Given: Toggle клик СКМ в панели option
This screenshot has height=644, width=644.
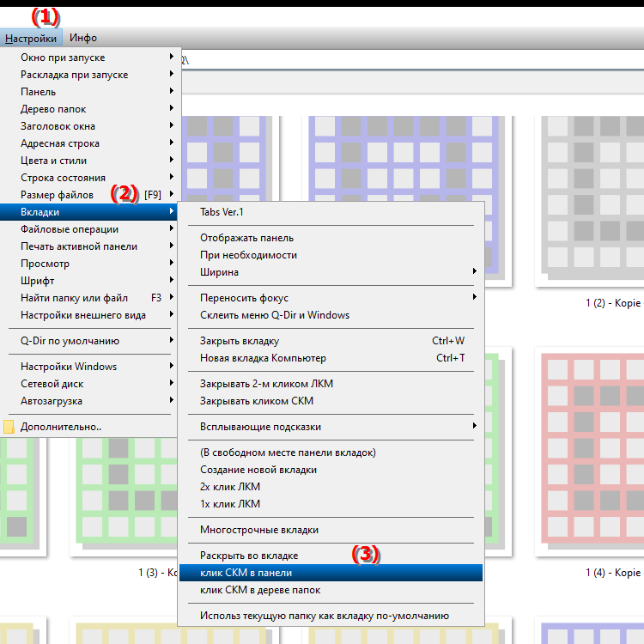Looking at the screenshot, I should point(331,573).
